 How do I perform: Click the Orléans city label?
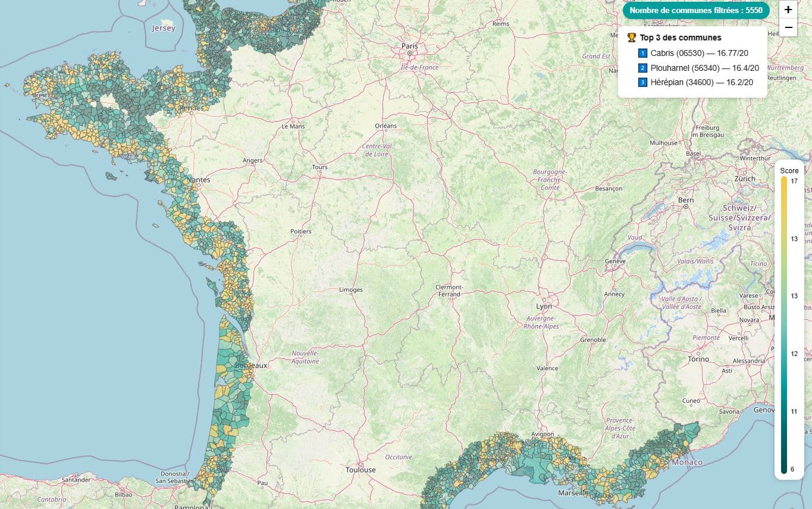(x=385, y=126)
